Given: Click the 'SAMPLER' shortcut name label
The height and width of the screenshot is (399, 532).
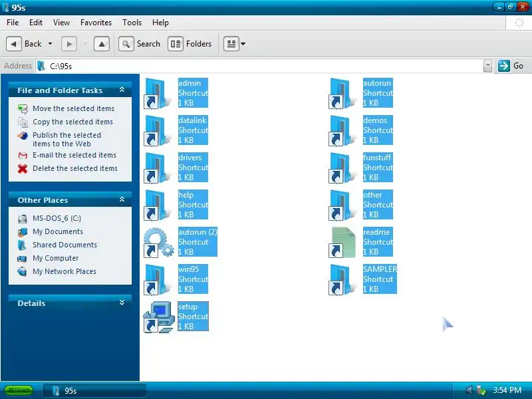Looking at the screenshot, I should pos(380,269).
